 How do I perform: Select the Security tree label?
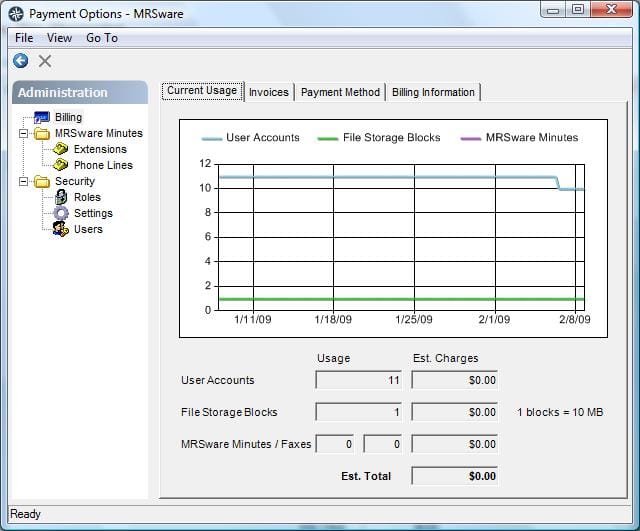click(75, 181)
